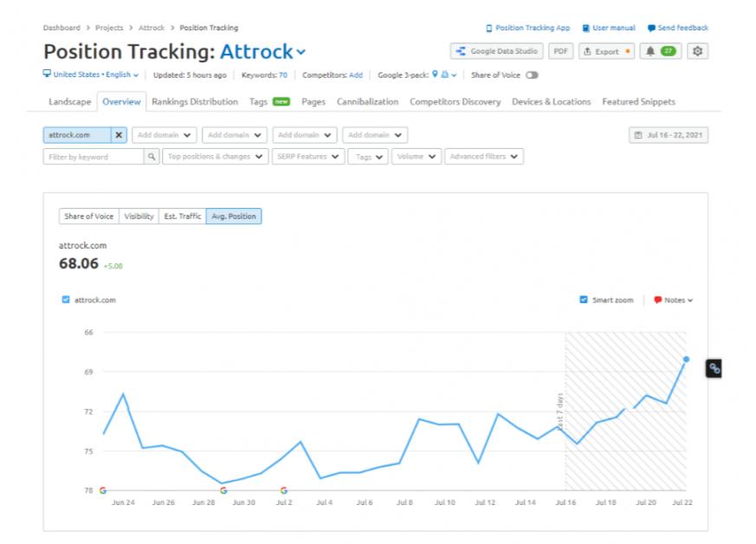
Task: Click the search magnifier in keyword filter
Action: 152,157
